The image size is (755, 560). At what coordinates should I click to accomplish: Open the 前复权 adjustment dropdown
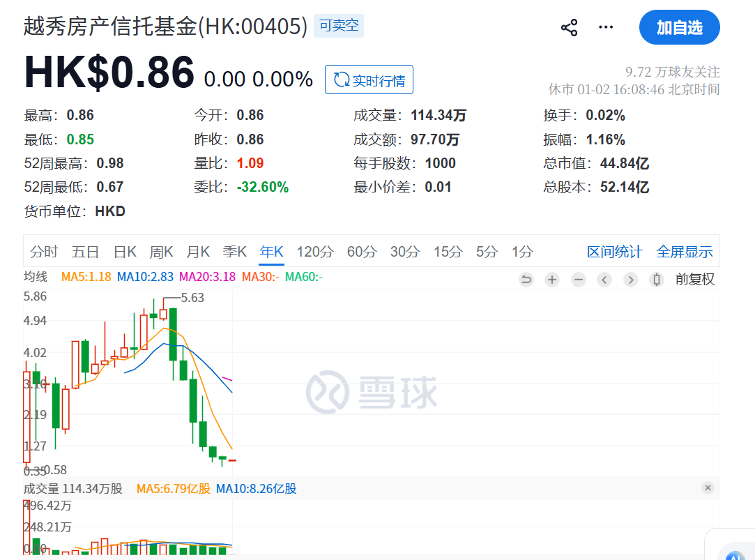[x=694, y=280]
